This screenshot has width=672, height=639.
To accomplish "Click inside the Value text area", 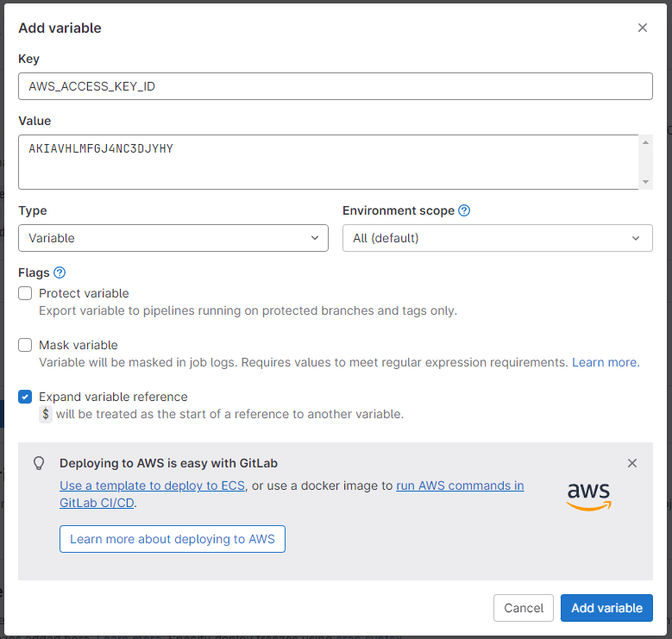I will click(328, 162).
